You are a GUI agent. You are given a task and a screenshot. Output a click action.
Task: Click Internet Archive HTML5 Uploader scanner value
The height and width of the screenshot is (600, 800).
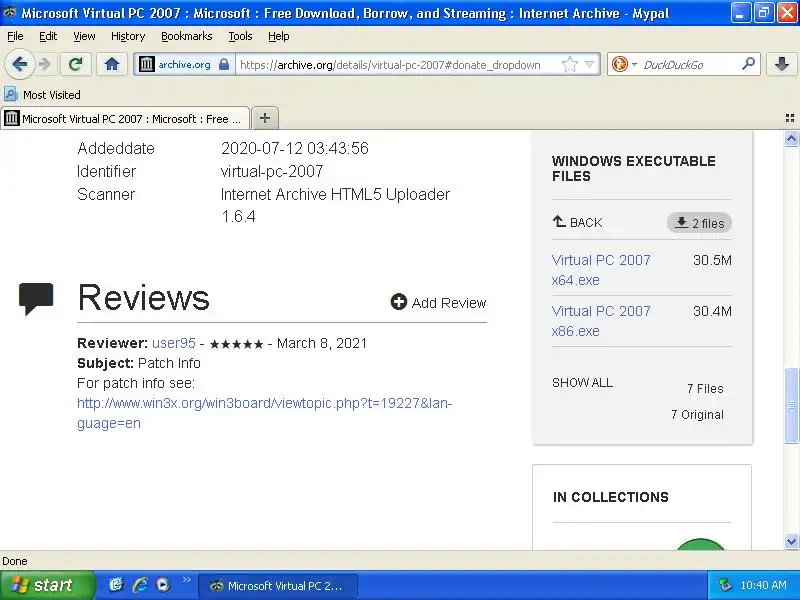[x=335, y=205]
